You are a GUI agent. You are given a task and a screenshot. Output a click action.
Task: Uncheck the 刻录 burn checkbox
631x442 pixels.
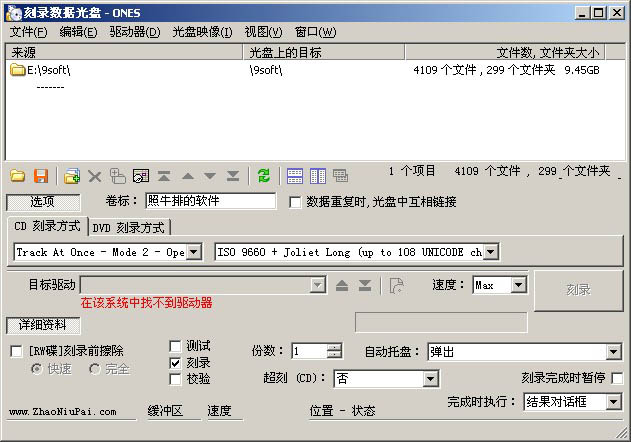(175, 363)
